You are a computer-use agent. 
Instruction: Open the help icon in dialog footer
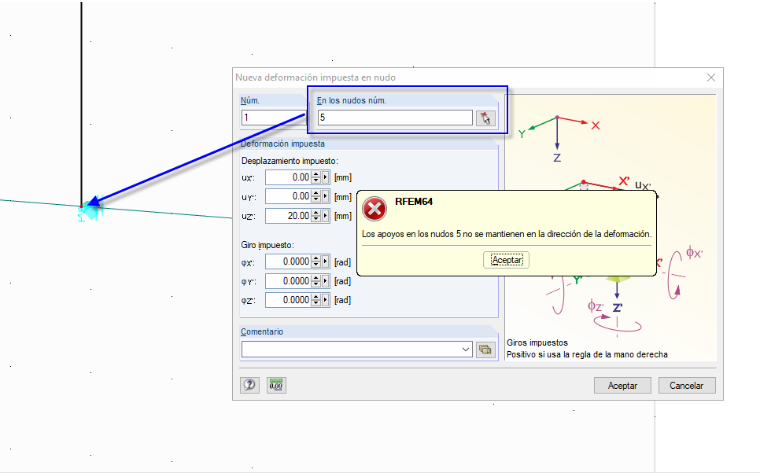click(x=250, y=385)
